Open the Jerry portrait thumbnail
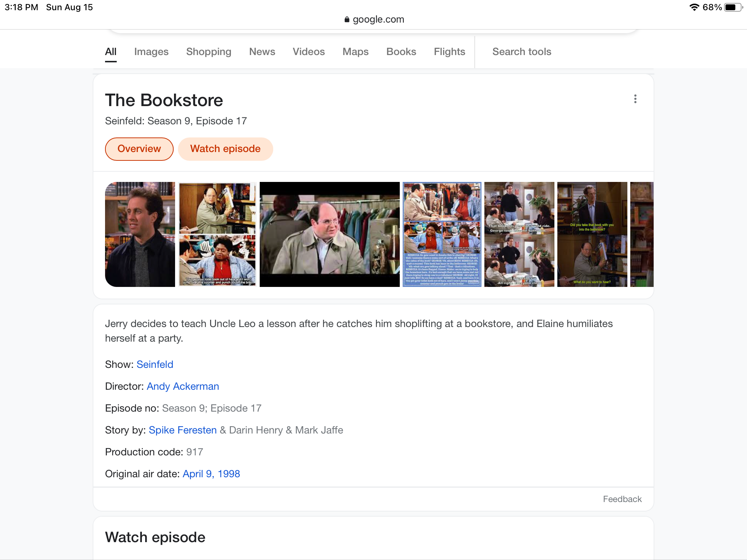This screenshot has width=747, height=560. pyautogui.click(x=140, y=234)
